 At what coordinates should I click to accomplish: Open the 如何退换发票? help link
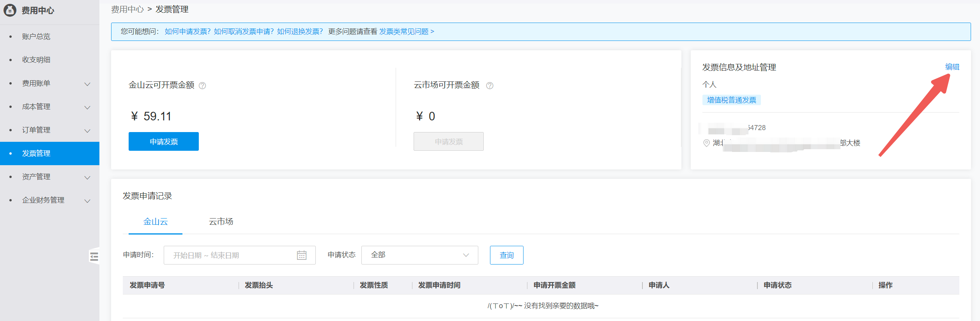click(300, 32)
